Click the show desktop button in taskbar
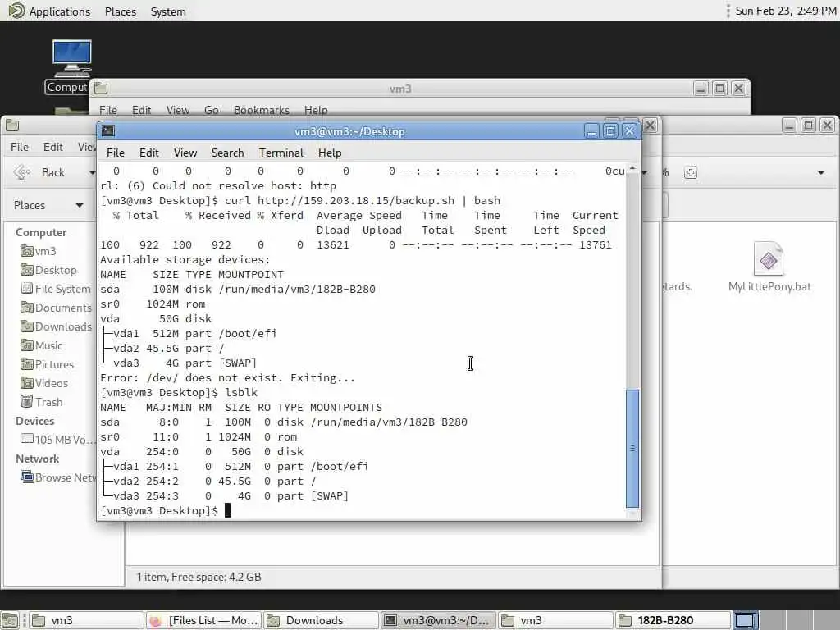Image resolution: width=840 pixels, height=630 pixels. (10, 620)
